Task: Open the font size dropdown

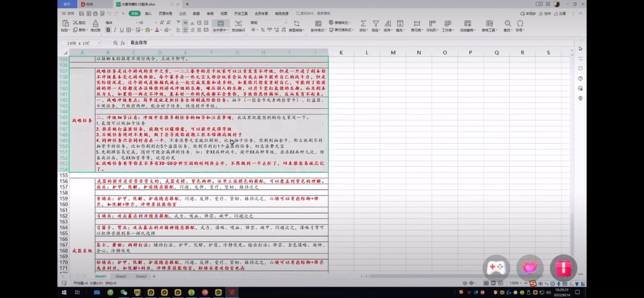Action: [147, 23]
